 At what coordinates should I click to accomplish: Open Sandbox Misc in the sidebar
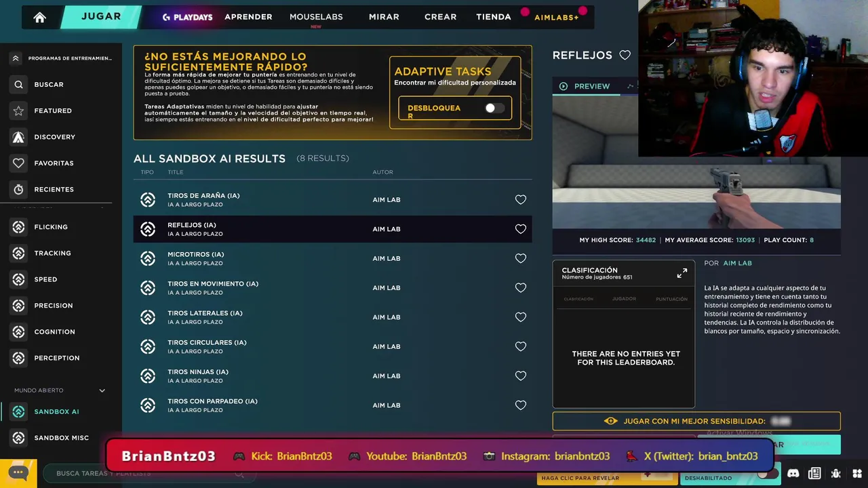[x=61, y=438]
